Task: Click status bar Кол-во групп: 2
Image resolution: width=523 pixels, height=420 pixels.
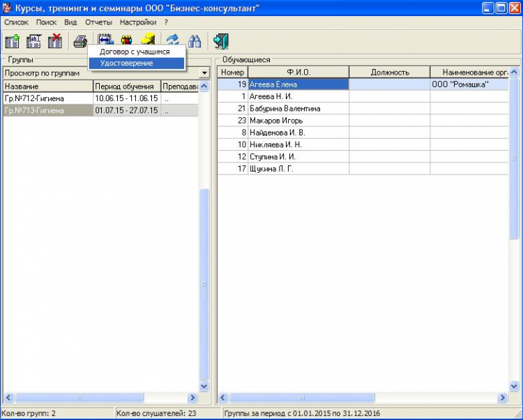Action: (x=29, y=413)
